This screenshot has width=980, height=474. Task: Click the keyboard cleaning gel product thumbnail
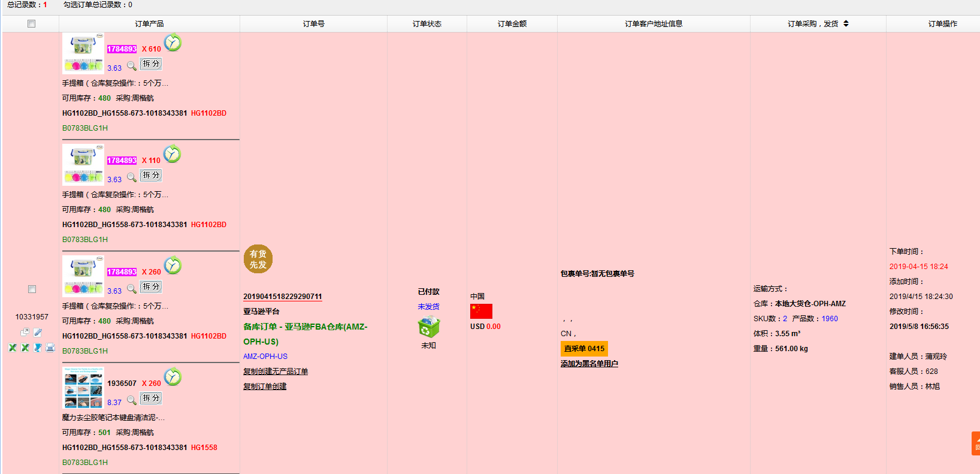coord(83,388)
